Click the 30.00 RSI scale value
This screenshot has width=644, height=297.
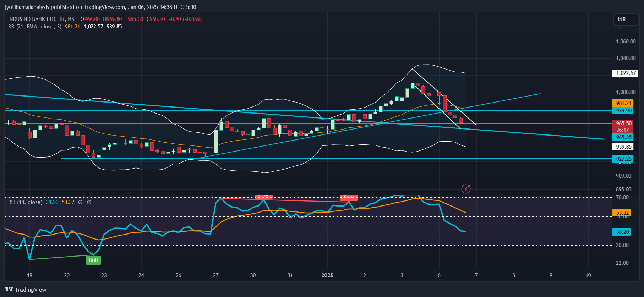click(622, 245)
